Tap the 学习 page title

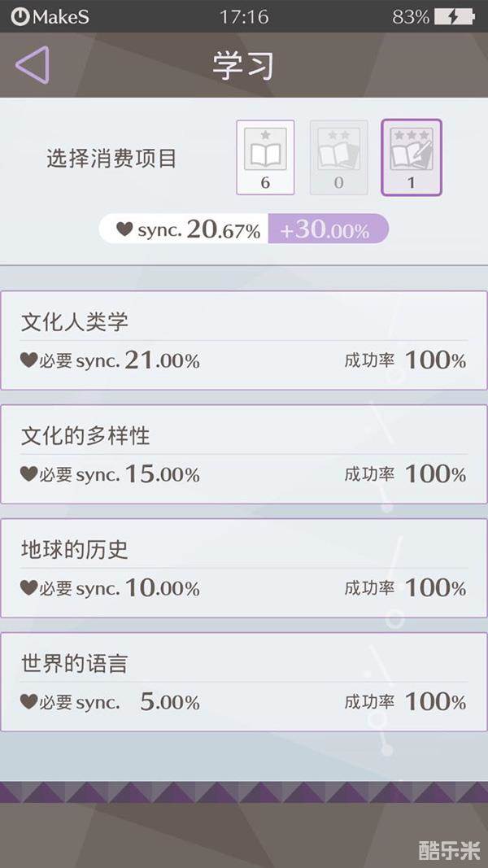tap(242, 67)
